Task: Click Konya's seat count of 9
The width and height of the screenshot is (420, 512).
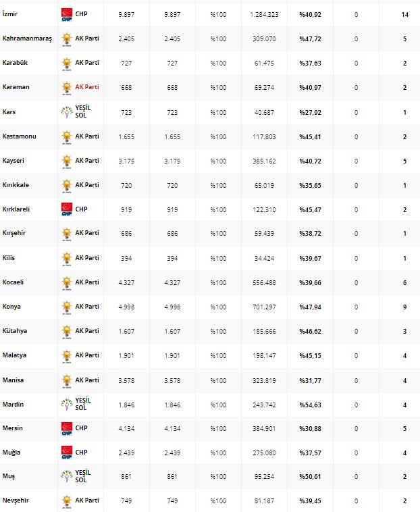Action: pos(404,307)
